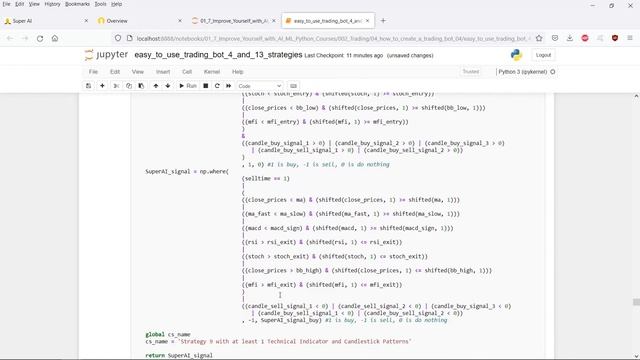
Task: Click the uBlock shield extension icon
Action: 615,38
